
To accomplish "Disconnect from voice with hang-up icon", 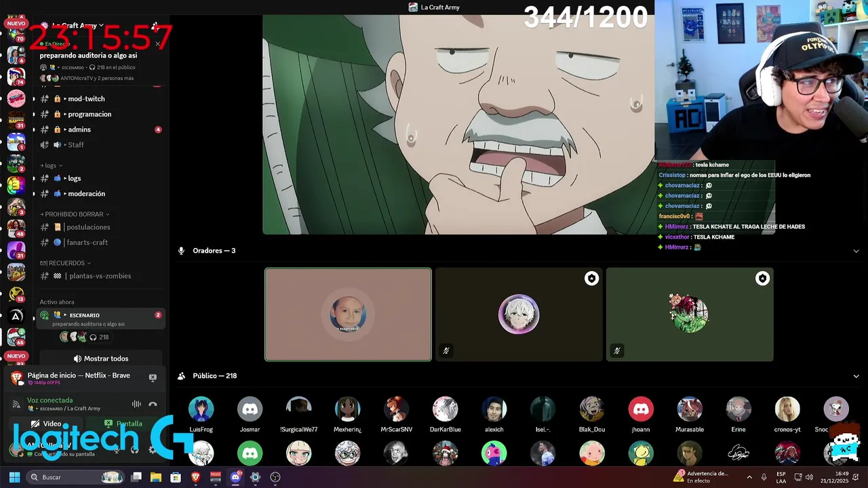I will click(x=153, y=404).
